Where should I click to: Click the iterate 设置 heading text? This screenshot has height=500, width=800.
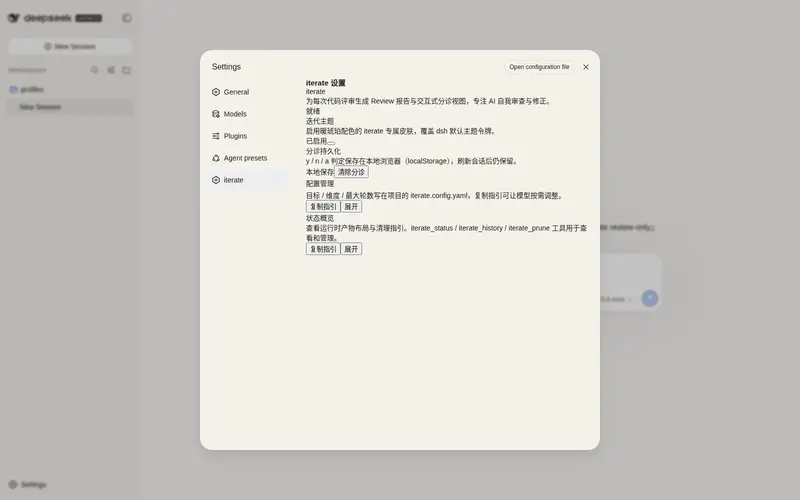pos(326,83)
